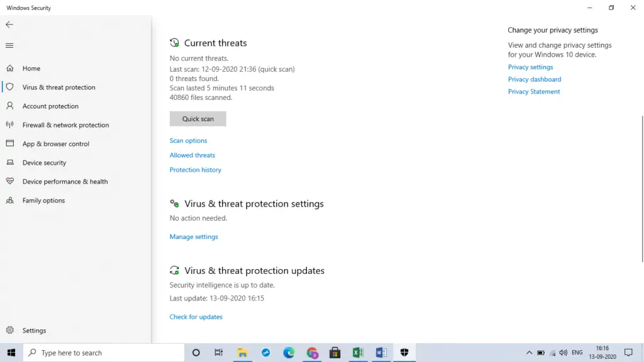Click the blue swoosh taskbar app icon

(x=266, y=353)
